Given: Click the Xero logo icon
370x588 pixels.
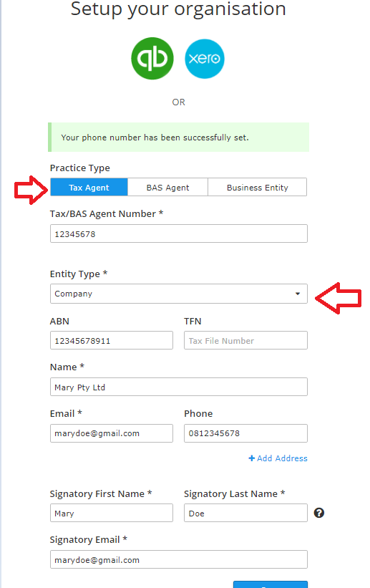Looking at the screenshot, I should click(x=205, y=59).
